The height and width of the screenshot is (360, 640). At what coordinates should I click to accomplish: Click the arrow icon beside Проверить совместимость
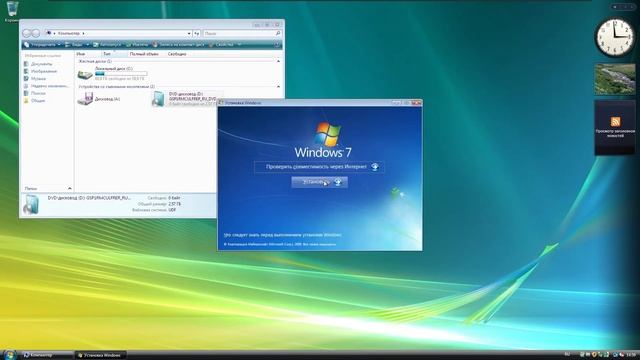pos(375,167)
